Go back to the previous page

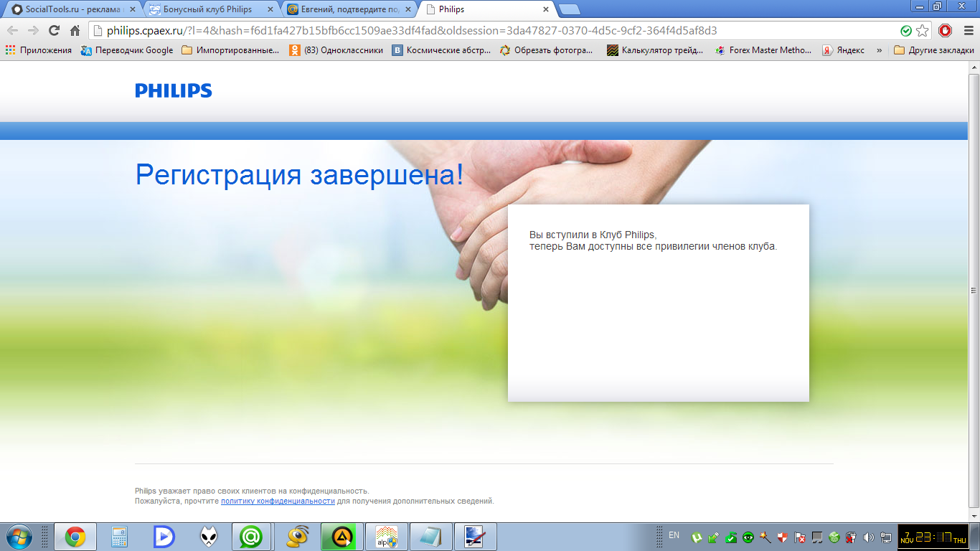(12, 31)
